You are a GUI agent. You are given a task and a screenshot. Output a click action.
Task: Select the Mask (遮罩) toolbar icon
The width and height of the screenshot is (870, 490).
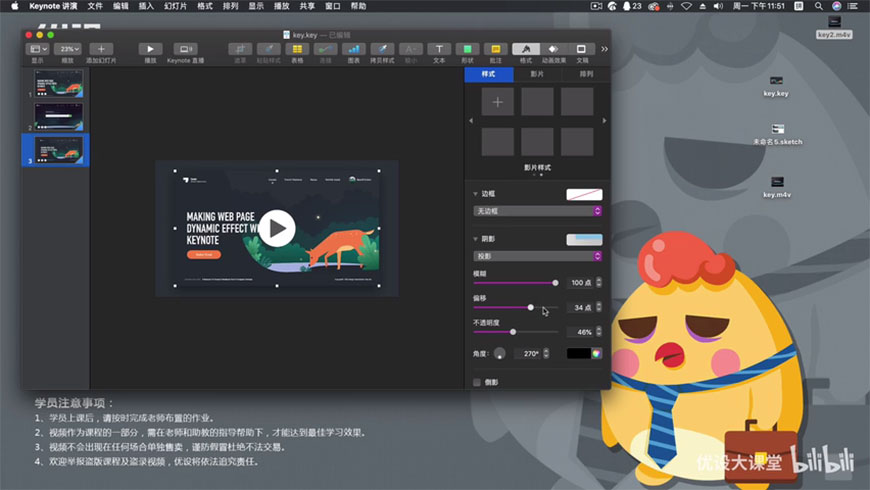240,49
